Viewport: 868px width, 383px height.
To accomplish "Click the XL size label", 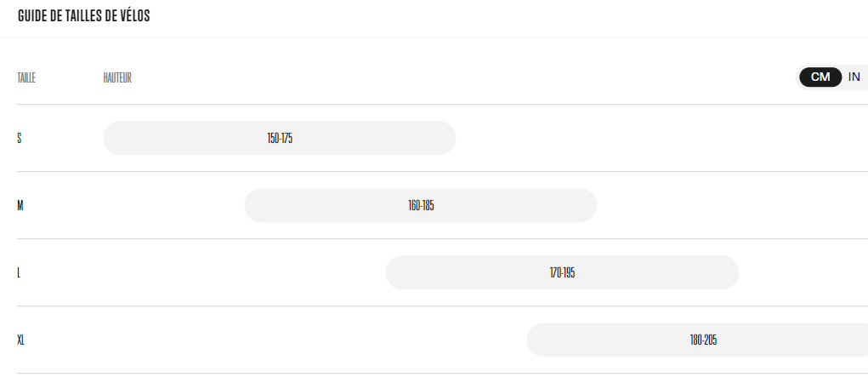I will tap(20, 340).
